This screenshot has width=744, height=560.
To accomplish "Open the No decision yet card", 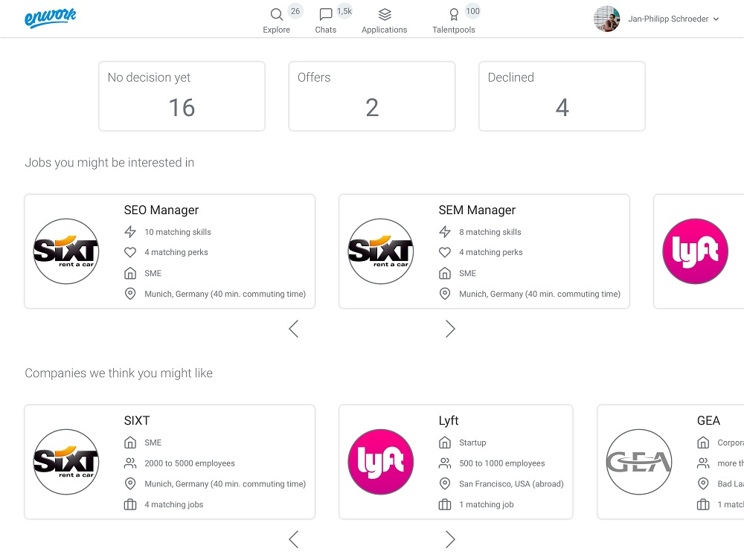I will pyautogui.click(x=182, y=96).
